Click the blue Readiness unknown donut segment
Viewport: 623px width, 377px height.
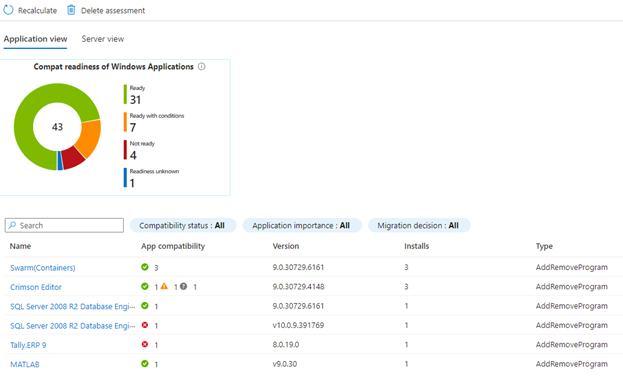60,161
